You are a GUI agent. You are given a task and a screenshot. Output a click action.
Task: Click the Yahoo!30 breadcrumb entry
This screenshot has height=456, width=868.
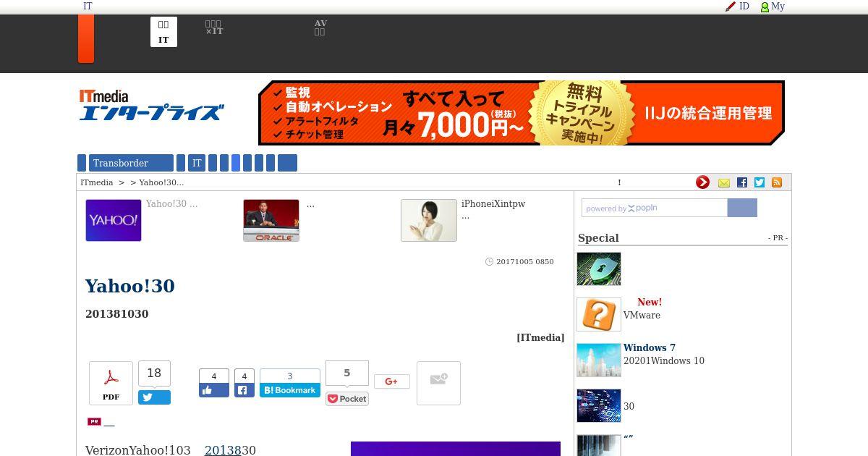click(161, 182)
